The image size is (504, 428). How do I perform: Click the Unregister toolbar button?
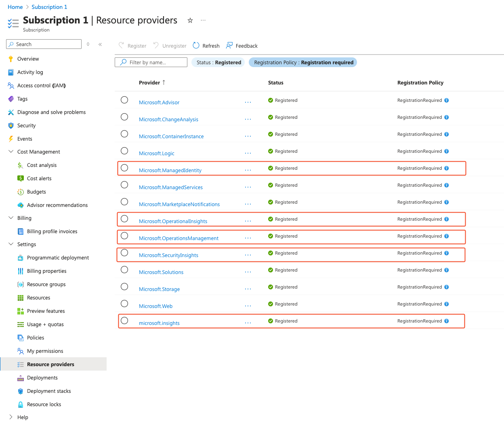point(170,46)
